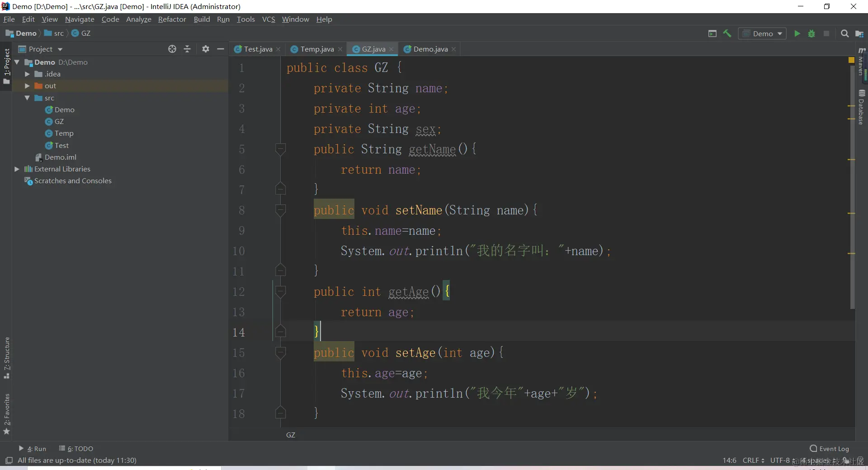The width and height of the screenshot is (868, 470).
Task: Fold the getName method at line 5
Action: coord(280,149)
